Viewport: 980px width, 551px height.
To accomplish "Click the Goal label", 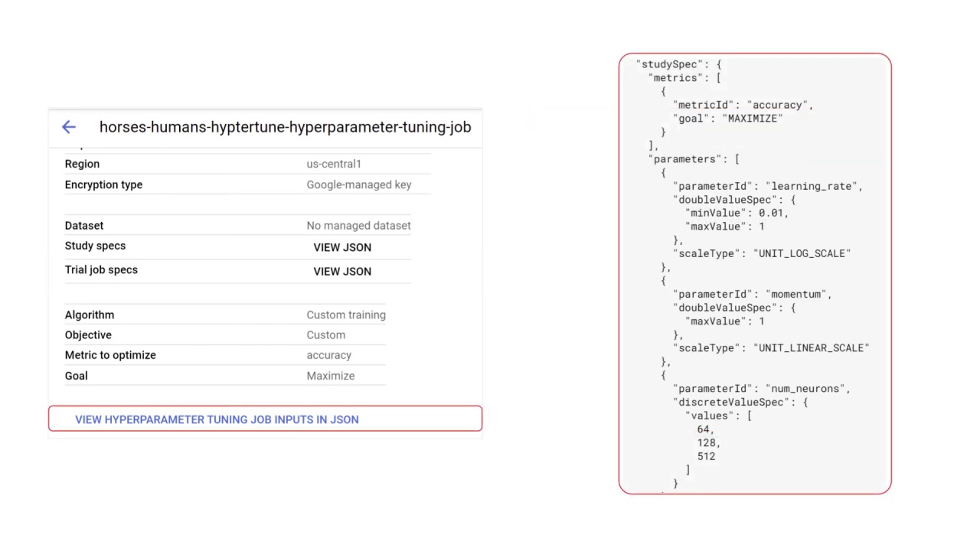I will point(76,376).
